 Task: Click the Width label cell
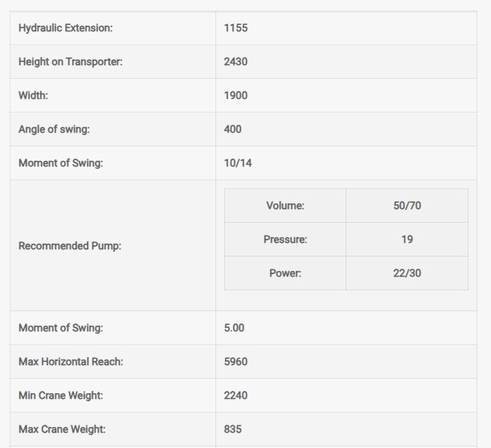[34, 96]
